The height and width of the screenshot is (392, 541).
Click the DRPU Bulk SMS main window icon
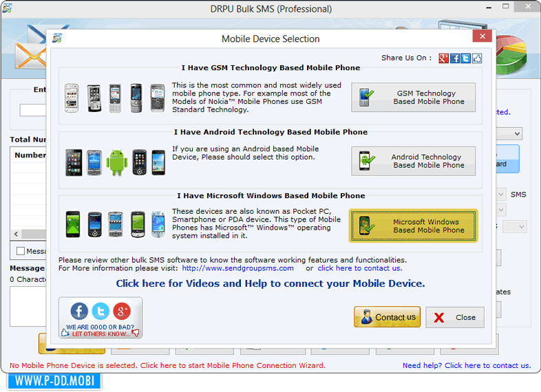click(7, 8)
